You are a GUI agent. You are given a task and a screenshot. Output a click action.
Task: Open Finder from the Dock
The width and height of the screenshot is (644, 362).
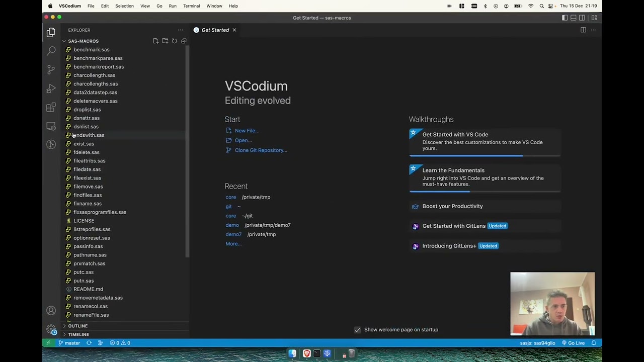292,353
